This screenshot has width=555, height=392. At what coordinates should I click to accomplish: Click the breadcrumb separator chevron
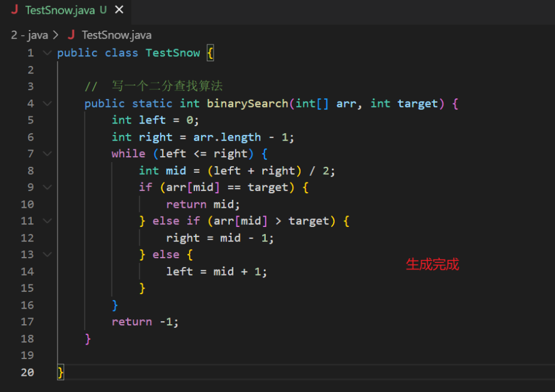56,35
